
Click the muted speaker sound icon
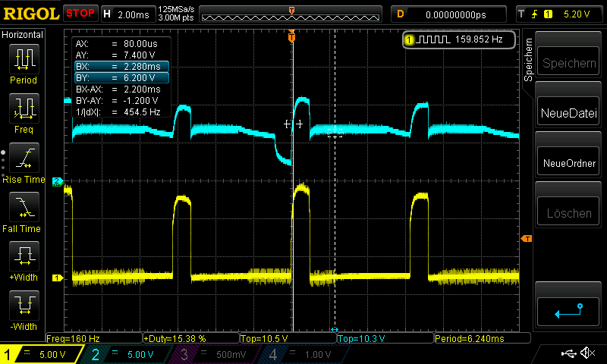click(x=587, y=353)
